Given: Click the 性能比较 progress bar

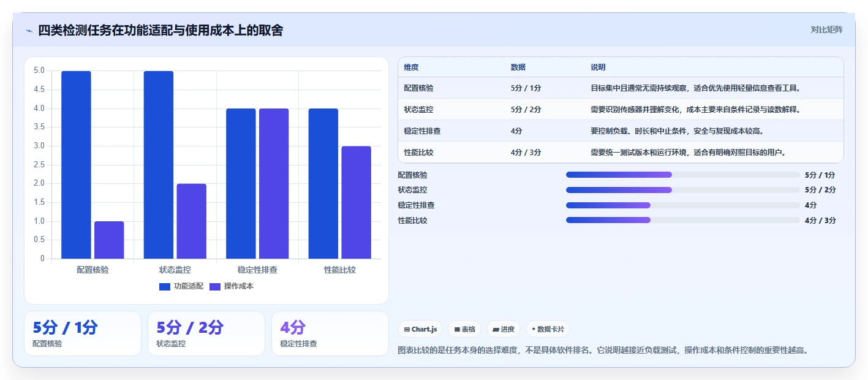Looking at the screenshot, I should point(683,220).
